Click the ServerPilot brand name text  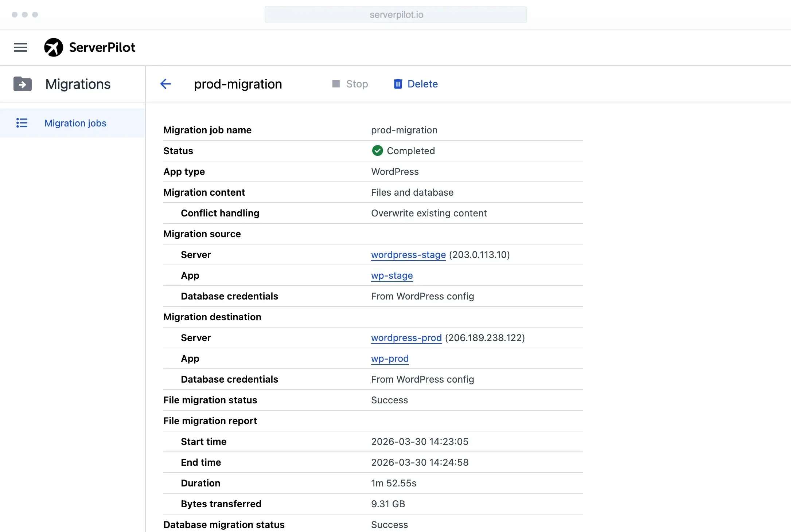point(102,47)
